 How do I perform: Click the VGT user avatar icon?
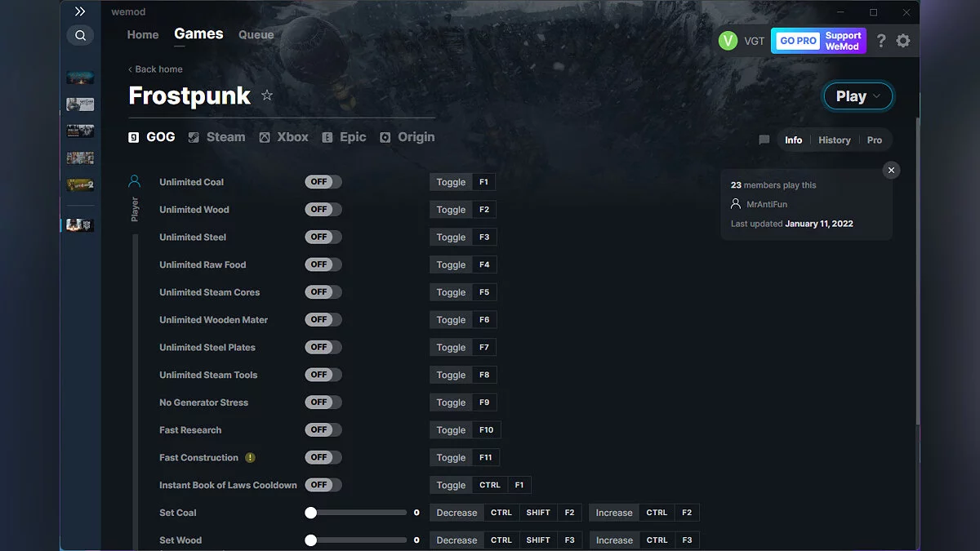[728, 40]
